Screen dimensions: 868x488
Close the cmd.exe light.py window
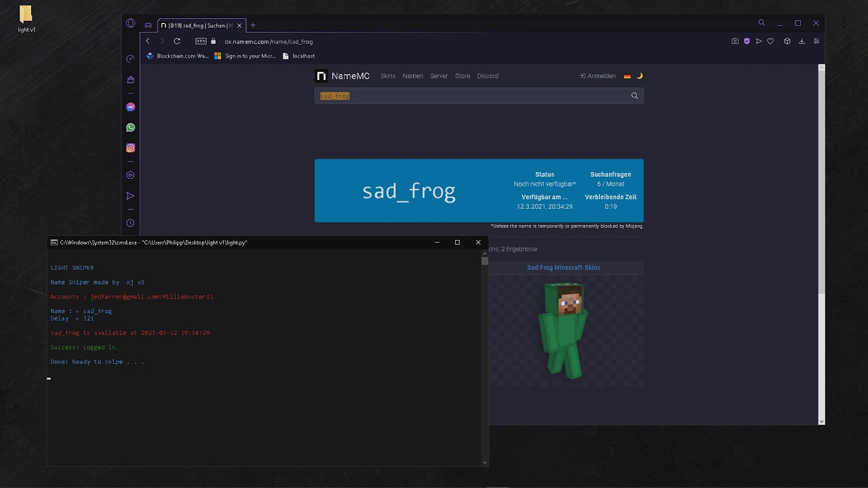pyautogui.click(x=478, y=242)
